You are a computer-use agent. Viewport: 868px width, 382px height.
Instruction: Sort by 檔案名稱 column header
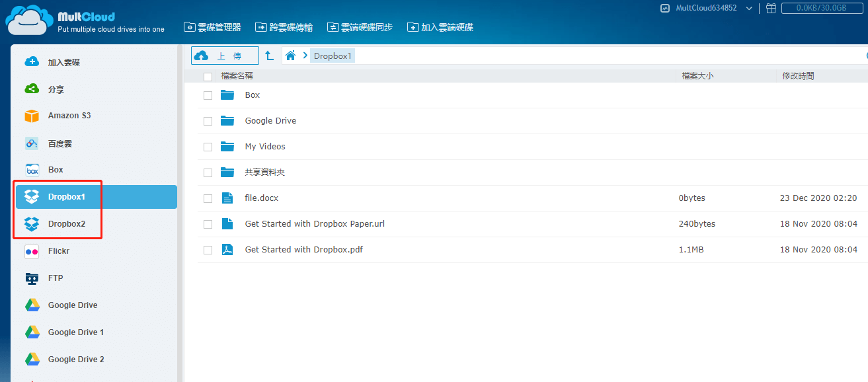point(237,76)
